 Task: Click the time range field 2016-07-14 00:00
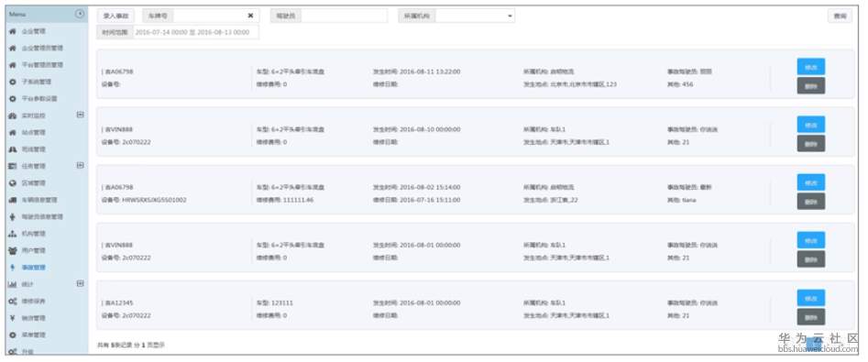195,32
